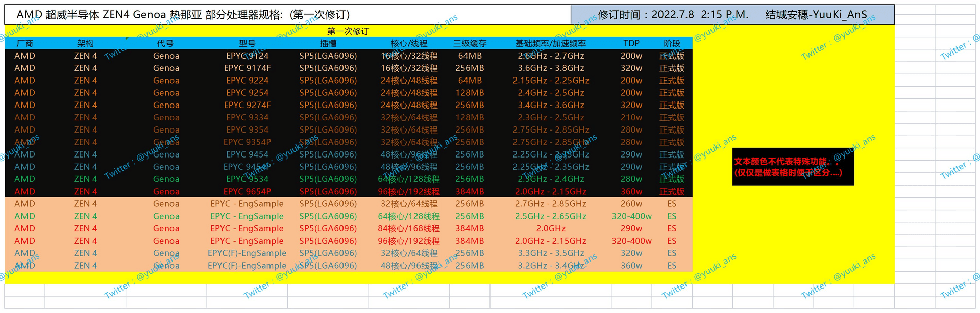Click the EPYC 9124 model cell
Image resolution: width=980 pixels, height=313 pixels.
[247, 56]
